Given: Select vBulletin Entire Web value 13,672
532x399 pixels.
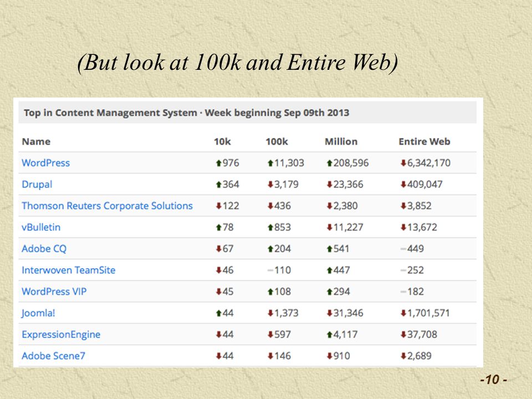Looking at the screenshot, I should (x=422, y=227).
